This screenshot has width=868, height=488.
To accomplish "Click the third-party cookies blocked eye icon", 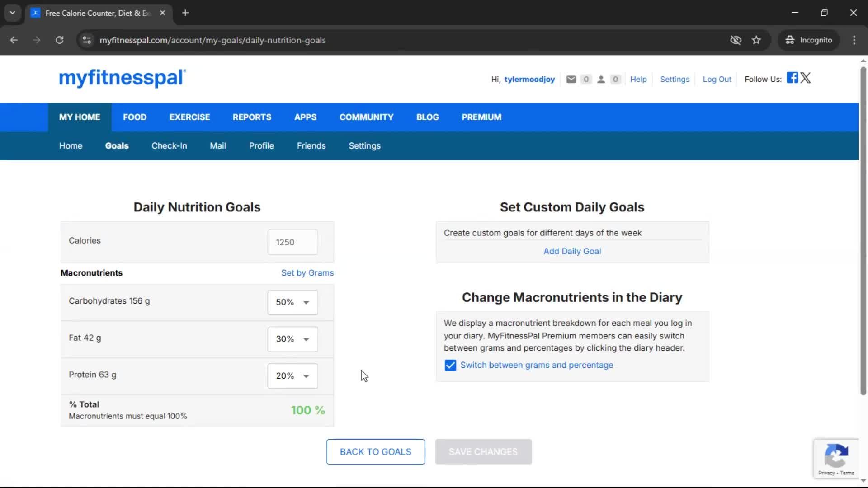I will pos(736,40).
